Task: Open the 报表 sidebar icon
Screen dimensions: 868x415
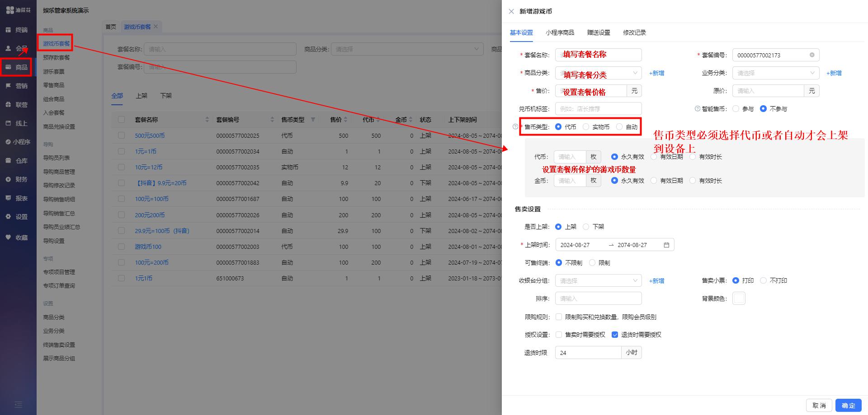Action: coord(8,198)
